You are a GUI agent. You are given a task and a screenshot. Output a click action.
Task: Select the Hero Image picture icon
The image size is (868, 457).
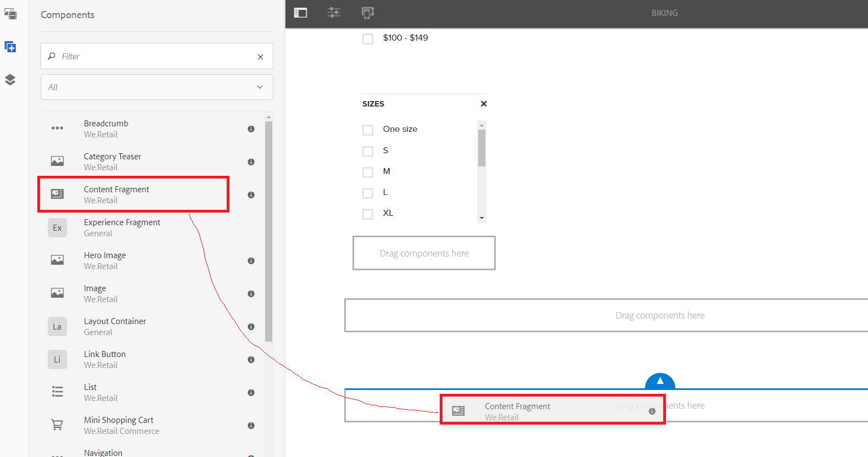click(57, 260)
